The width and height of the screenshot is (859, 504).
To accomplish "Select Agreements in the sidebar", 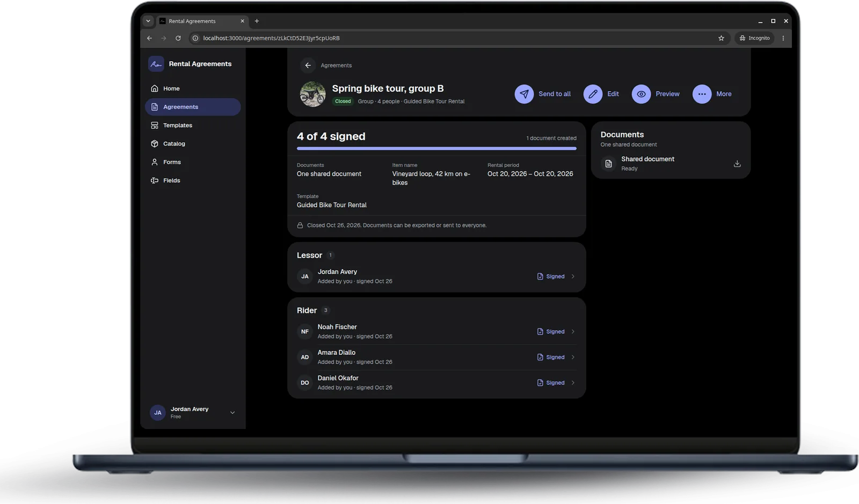I will (193, 107).
